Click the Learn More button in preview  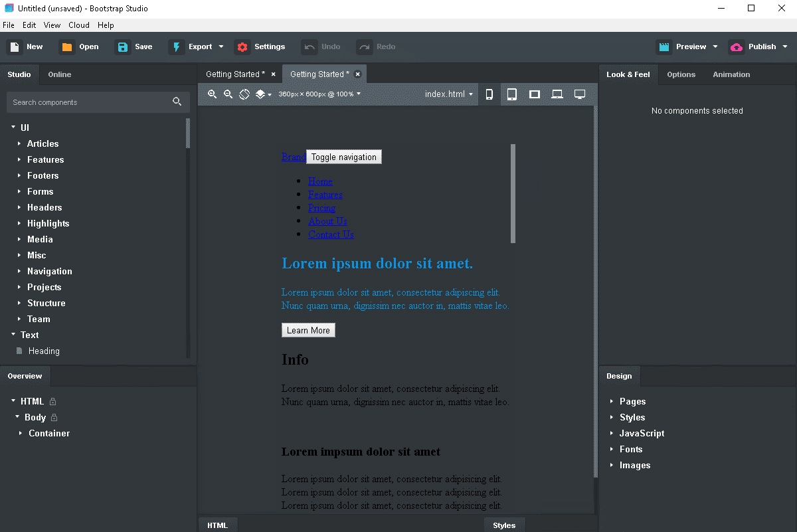(x=308, y=330)
